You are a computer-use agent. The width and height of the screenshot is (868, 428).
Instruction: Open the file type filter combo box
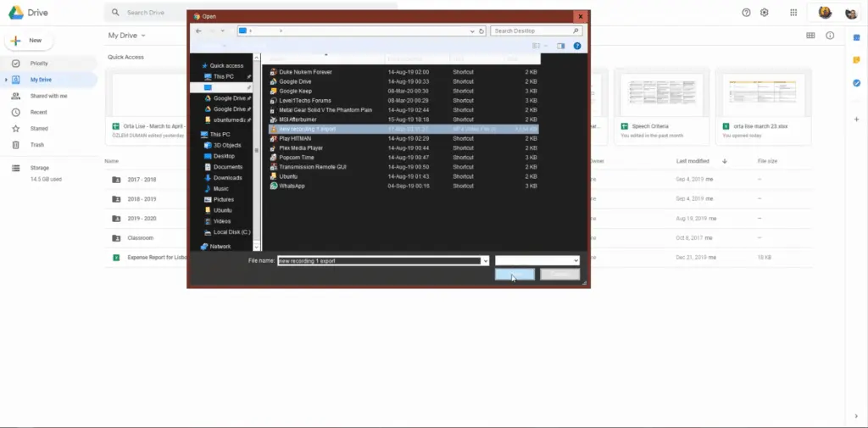(x=537, y=260)
